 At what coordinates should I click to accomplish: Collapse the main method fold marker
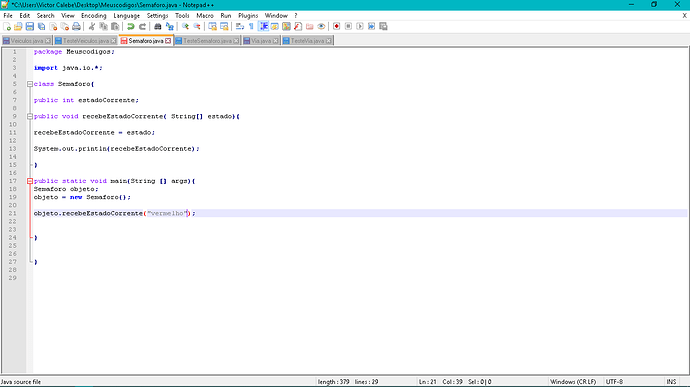[x=29, y=181]
